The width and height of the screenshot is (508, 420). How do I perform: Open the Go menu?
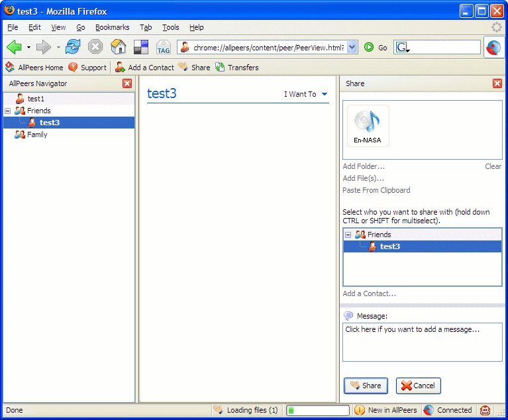[81, 27]
